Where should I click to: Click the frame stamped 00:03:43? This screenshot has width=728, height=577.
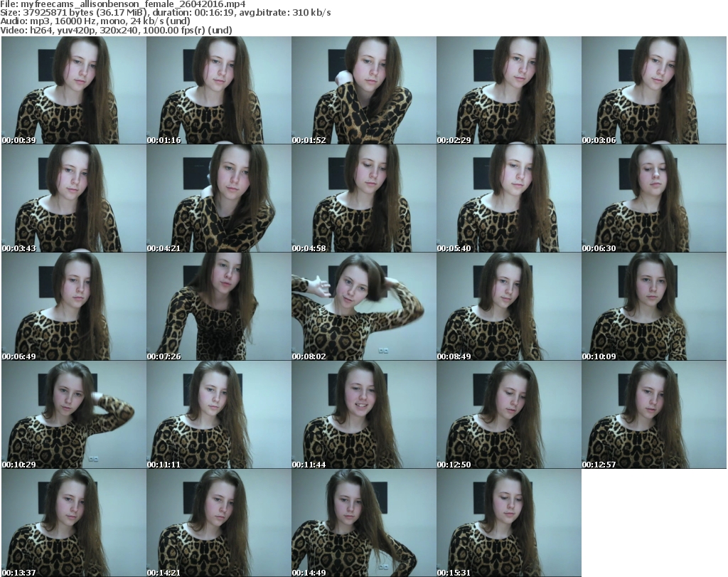pyautogui.click(x=74, y=198)
